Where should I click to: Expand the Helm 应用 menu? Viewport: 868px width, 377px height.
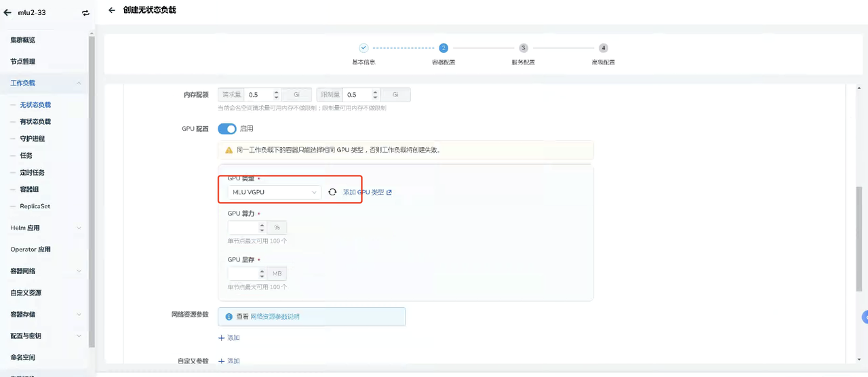[44, 228]
